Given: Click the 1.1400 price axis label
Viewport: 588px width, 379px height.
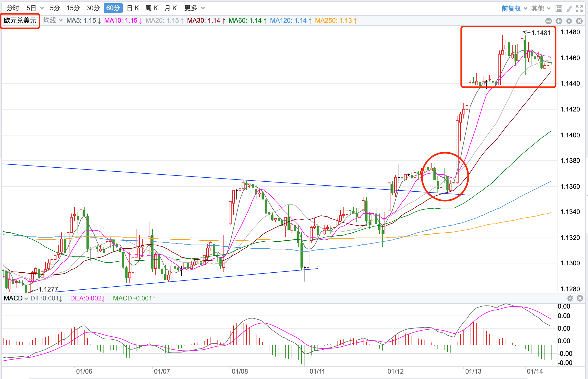Looking at the screenshot, I should pyautogui.click(x=570, y=135).
